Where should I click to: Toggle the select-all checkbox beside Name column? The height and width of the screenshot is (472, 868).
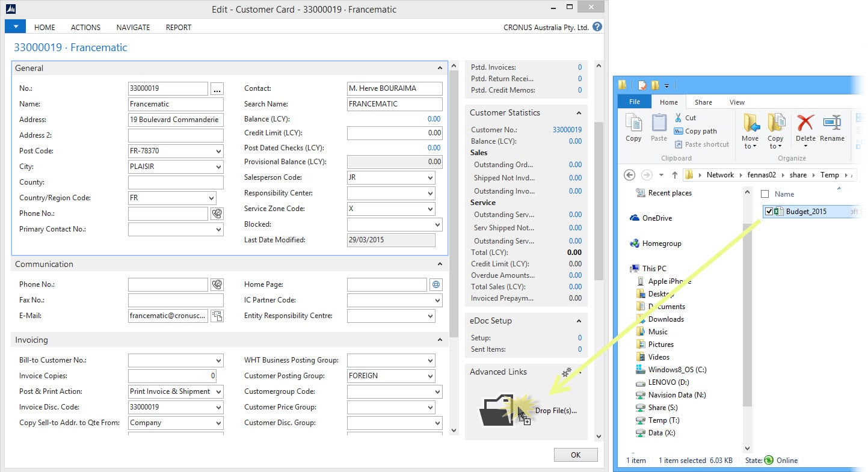(765, 194)
